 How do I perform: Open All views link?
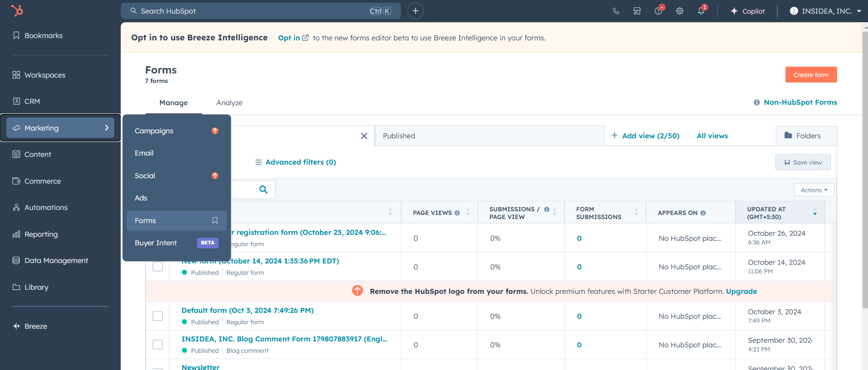[712, 136]
